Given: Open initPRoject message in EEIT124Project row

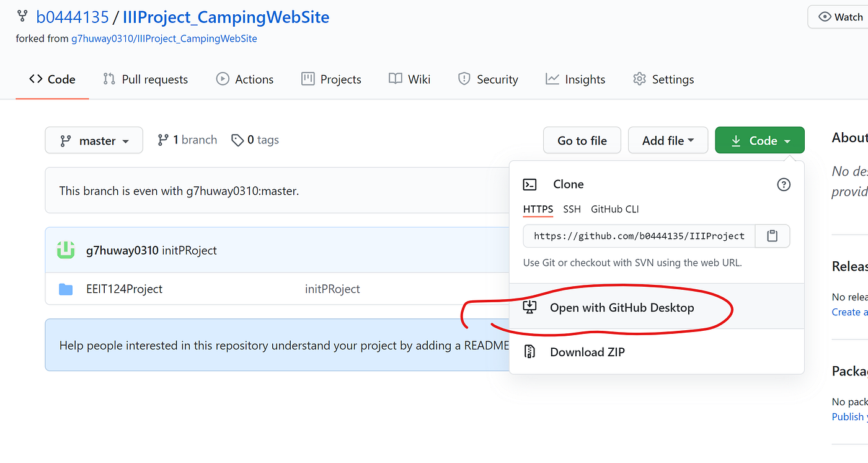Looking at the screenshot, I should point(332,289).
